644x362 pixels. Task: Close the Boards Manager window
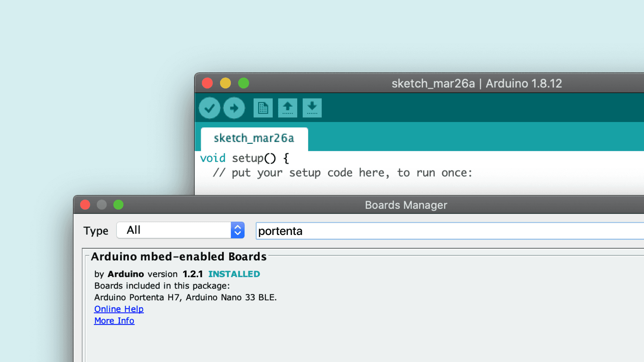(x=85, y=205)
